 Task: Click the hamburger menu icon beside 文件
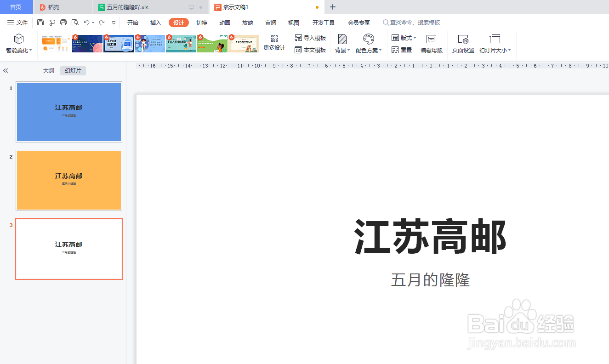point(11,23)
